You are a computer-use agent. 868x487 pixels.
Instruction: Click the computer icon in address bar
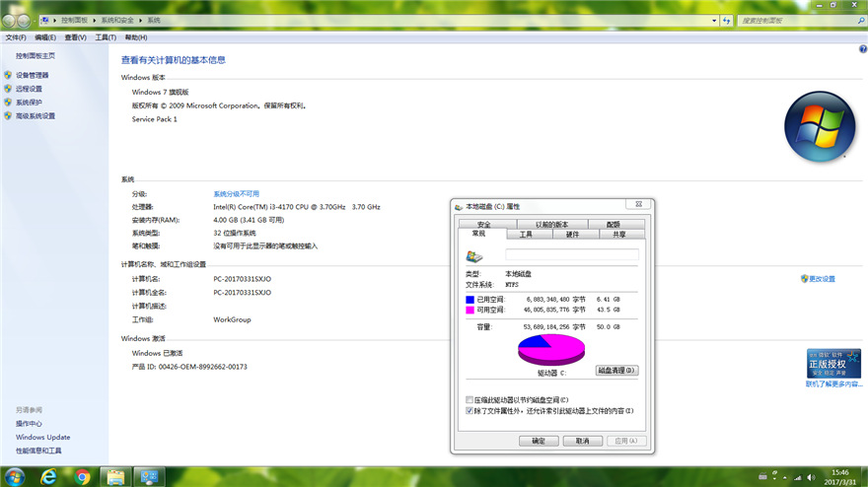click(x=44, y=21)
